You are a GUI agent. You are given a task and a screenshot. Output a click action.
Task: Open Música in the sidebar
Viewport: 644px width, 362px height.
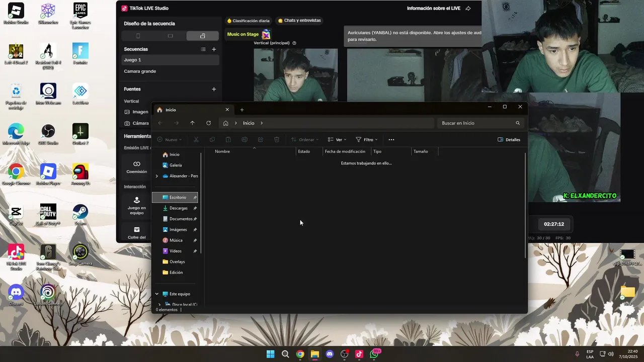point(175,240)
